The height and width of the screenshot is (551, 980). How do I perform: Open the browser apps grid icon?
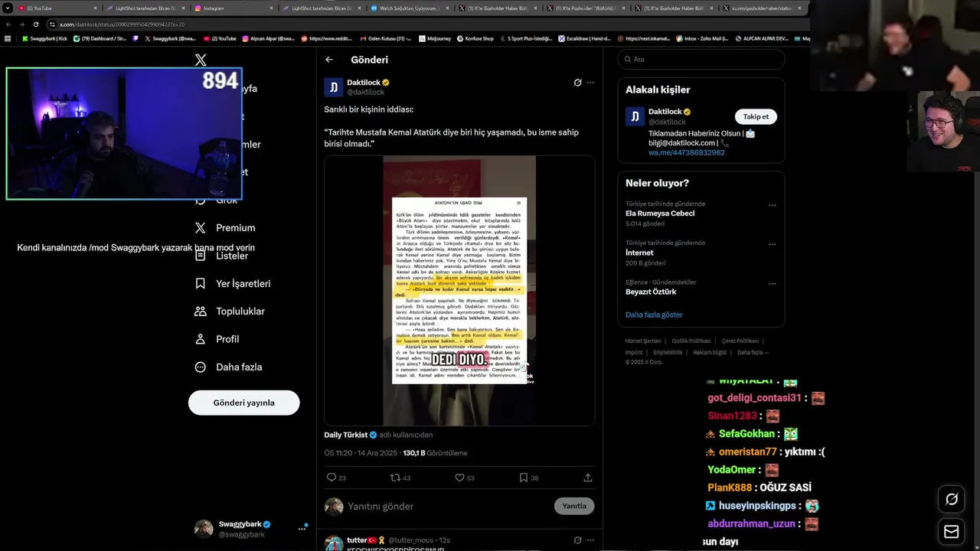[8, 38]
